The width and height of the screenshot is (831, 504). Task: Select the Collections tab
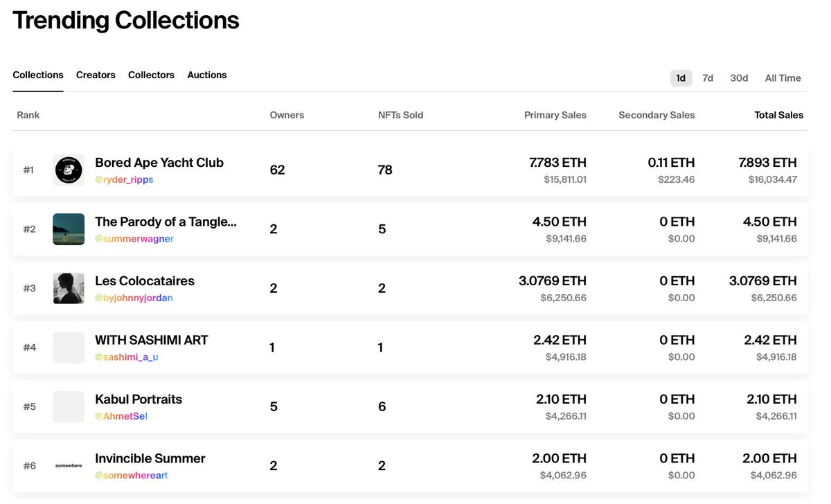[38, 75]
